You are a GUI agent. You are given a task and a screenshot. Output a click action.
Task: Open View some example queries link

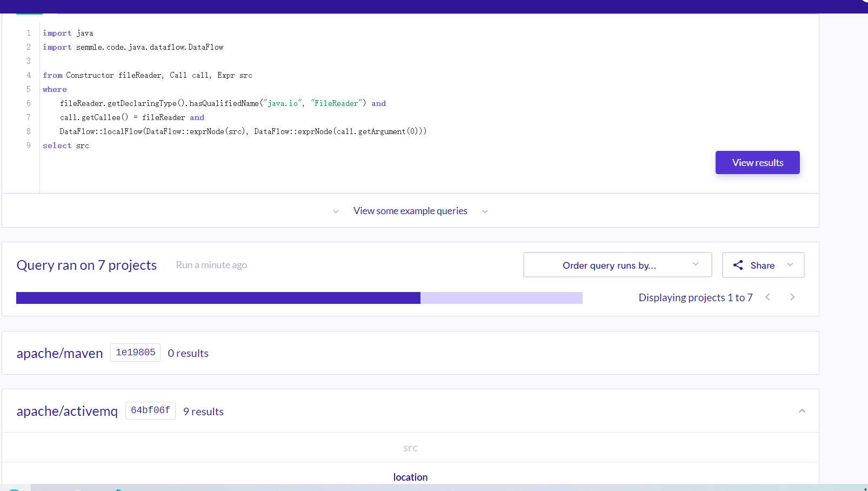pyautogui.click(x=410, y=211)
